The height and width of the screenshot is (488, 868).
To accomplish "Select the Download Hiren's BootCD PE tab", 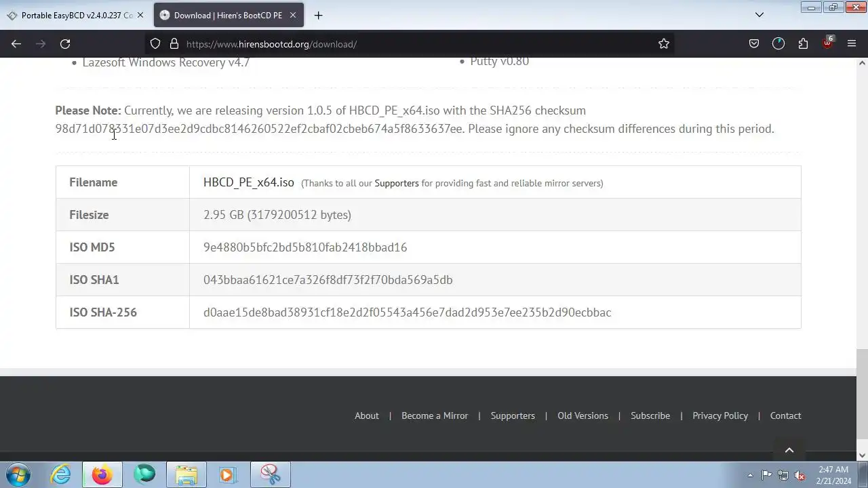I will [228, 16].
